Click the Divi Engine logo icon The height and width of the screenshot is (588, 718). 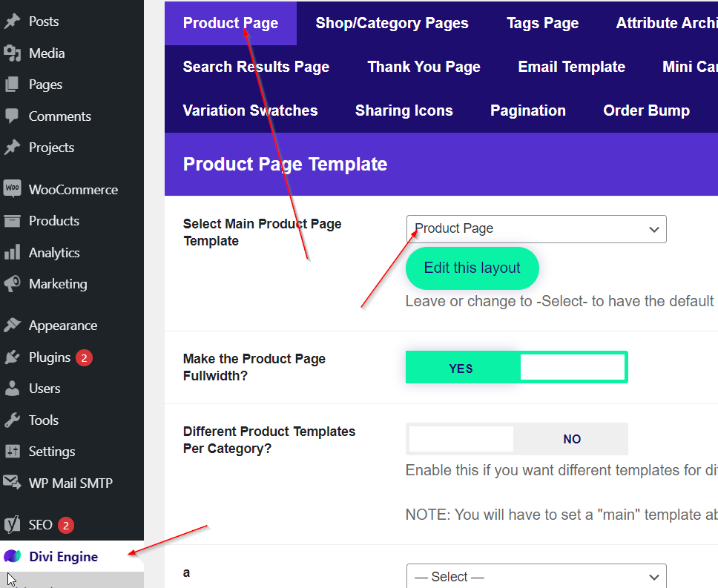(x=12, y=557)
